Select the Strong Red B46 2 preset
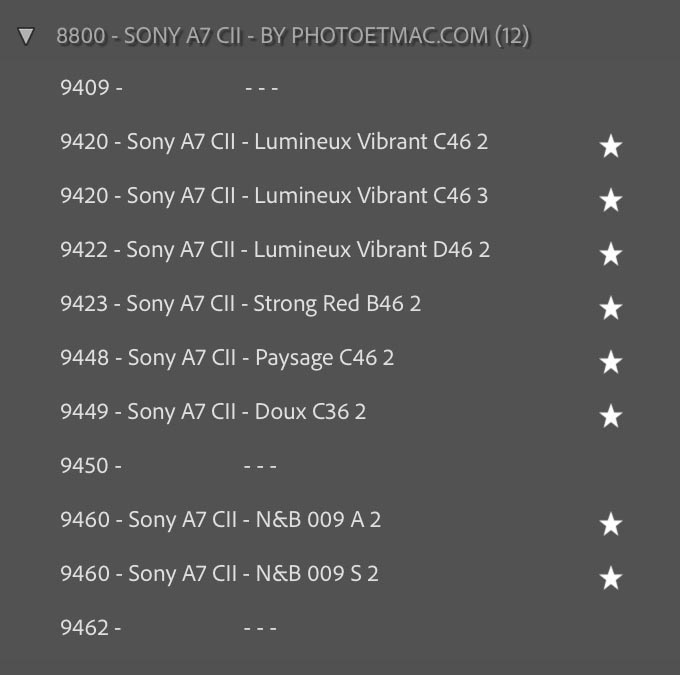Viewport: 680px width, 675px height. point(240,304)
